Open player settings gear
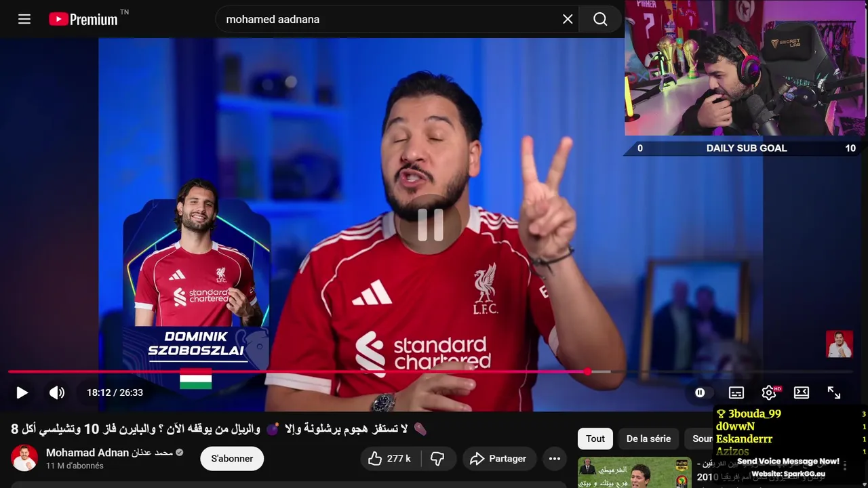This screenshot has width=868, height=488. coord(769,392)
